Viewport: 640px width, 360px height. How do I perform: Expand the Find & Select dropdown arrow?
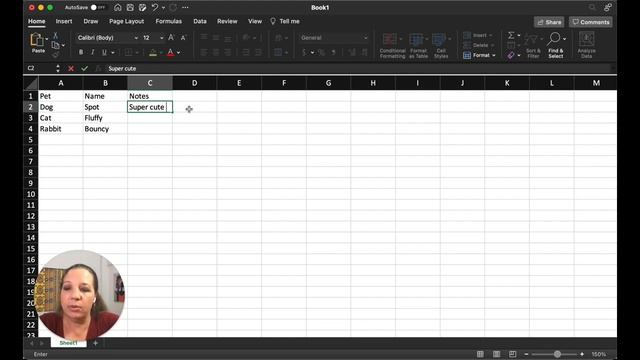point(564,39)
